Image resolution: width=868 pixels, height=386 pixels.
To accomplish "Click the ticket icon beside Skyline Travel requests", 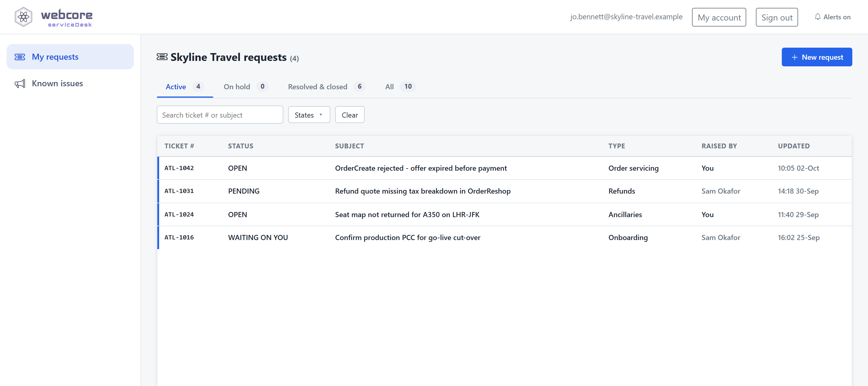I will (x=162, y=57).
